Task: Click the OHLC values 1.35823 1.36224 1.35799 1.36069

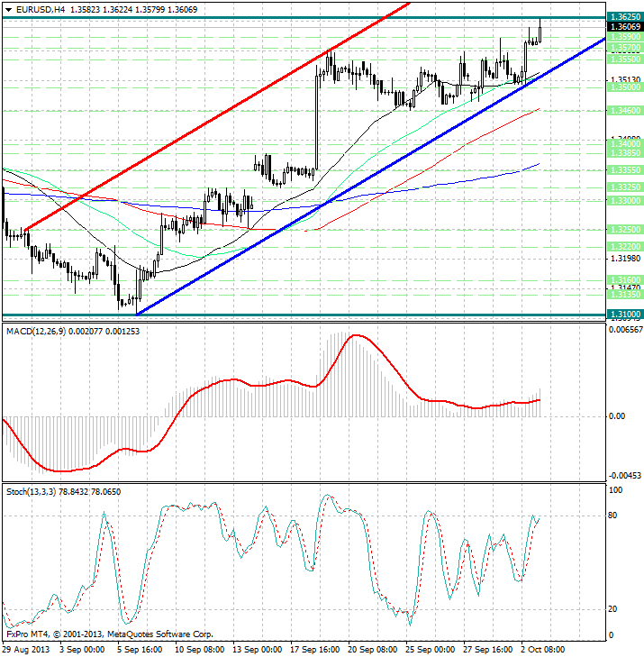Action: pyautogui.click(x=133, y=9)
